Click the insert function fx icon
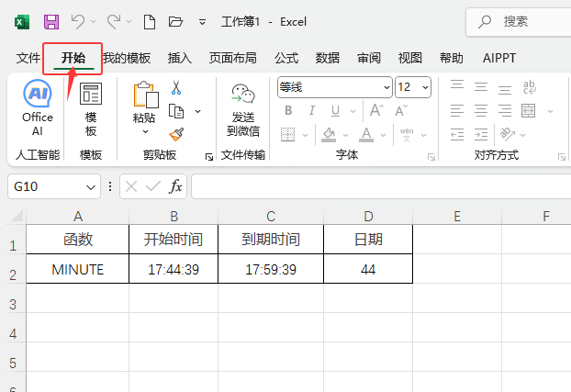The width and height of the screenshot is (571, 392). click(175, 186)
